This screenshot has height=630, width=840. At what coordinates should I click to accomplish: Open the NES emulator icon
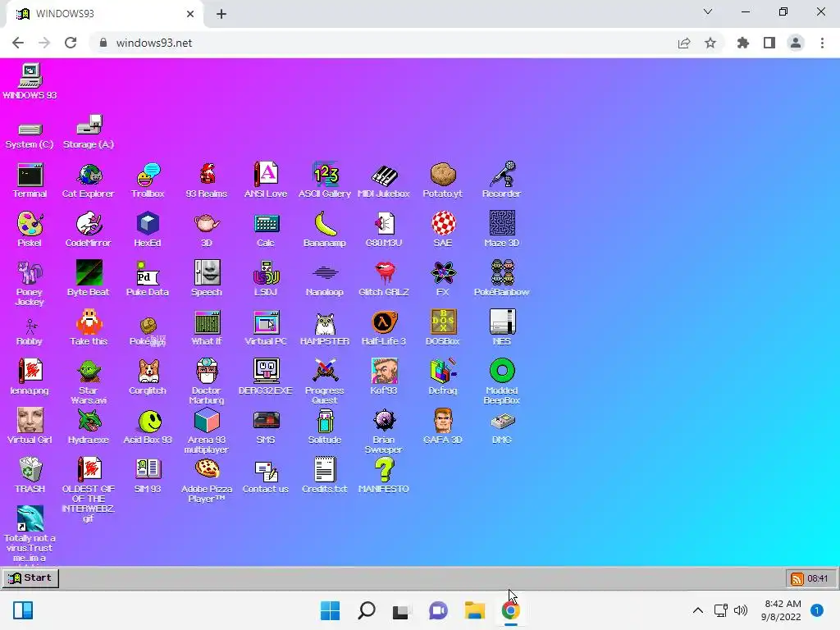(x=502, y=328)
